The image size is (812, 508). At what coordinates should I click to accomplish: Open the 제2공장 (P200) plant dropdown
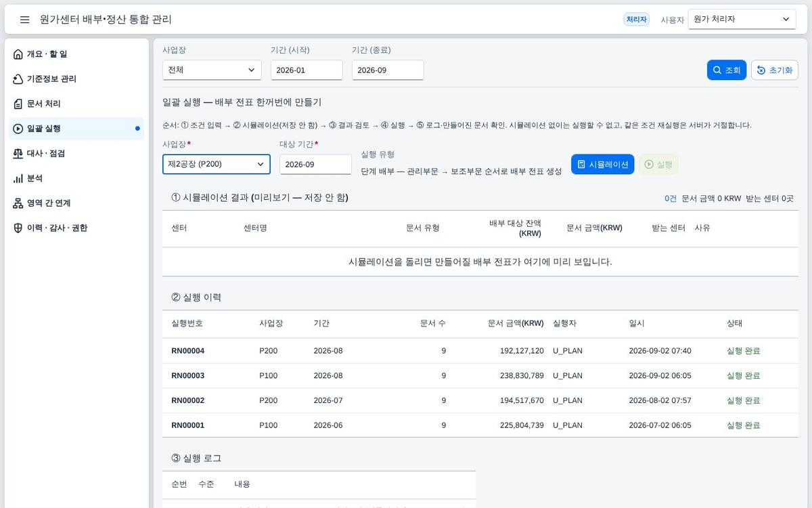pyautogui.click(x=217, y=164)
